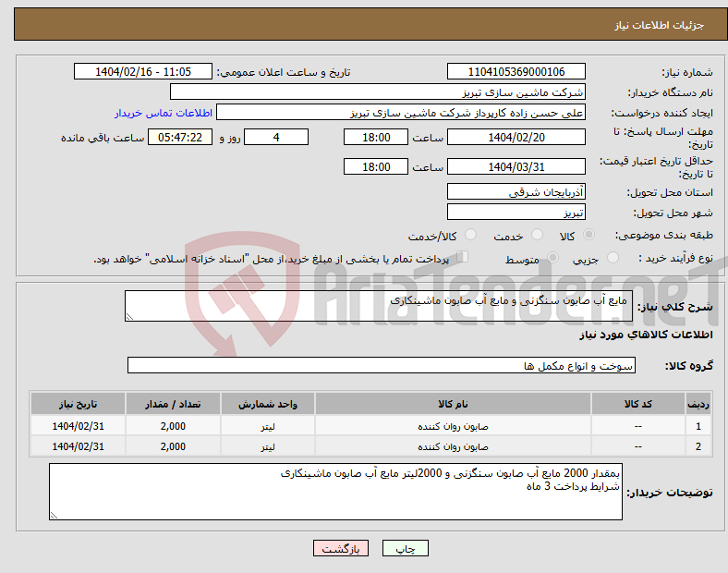This screenshot has width=728, height=573.
Task: Click date 1404/02/31 in row 2
Action: point(78,446)
